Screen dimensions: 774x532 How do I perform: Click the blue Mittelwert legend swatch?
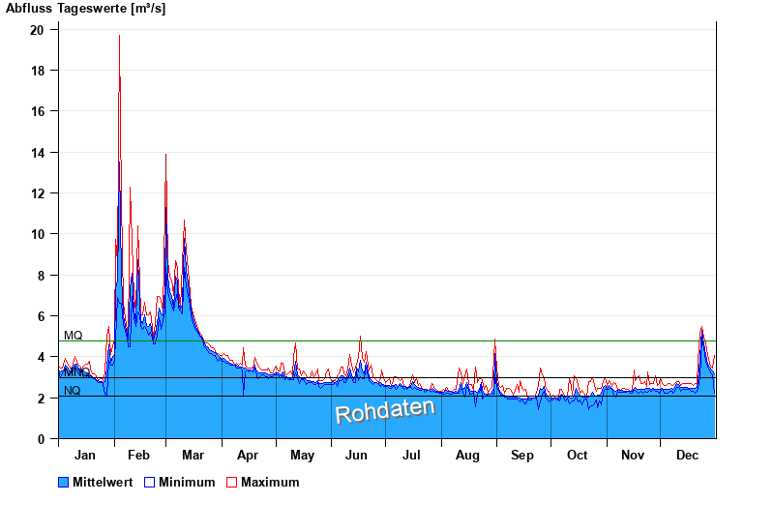click(x=64, y=483)
